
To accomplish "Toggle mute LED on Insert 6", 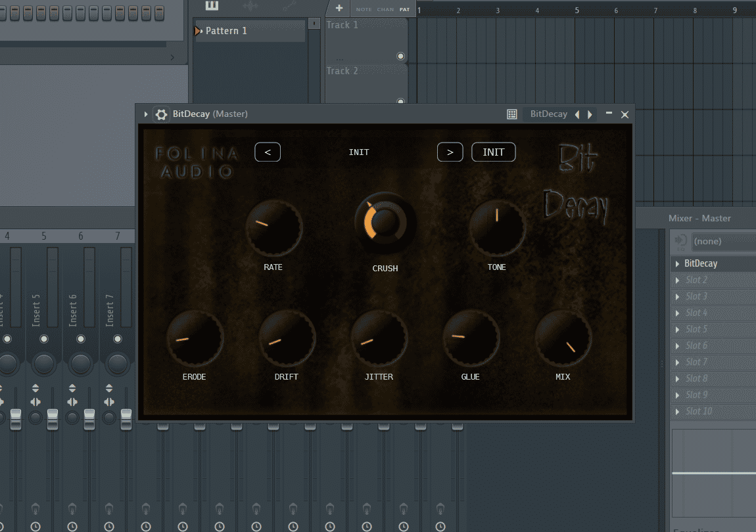I will pos(80,339).
